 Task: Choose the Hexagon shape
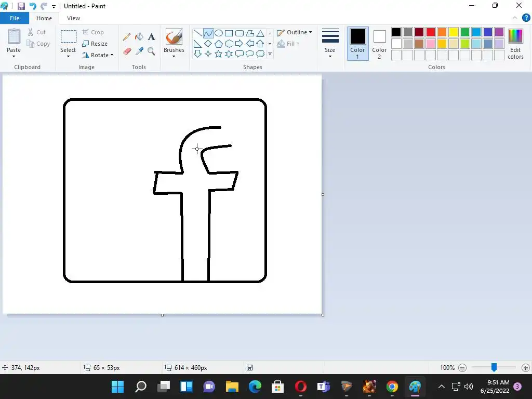[x=229, y=44]
